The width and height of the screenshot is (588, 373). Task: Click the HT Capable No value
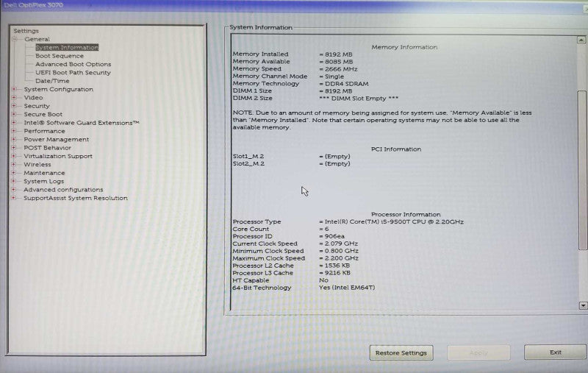pyautogui.click(x=323, y=280)
